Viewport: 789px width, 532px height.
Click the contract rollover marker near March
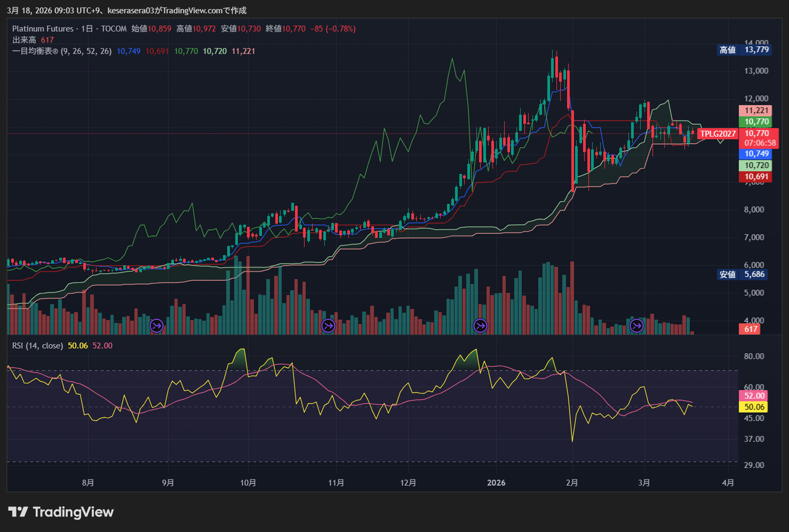click(636, 325)
